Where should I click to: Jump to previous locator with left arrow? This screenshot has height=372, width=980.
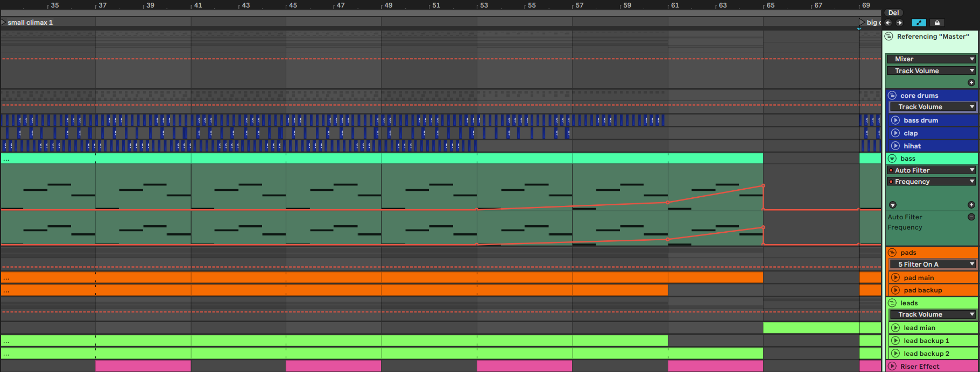[889, 23]
